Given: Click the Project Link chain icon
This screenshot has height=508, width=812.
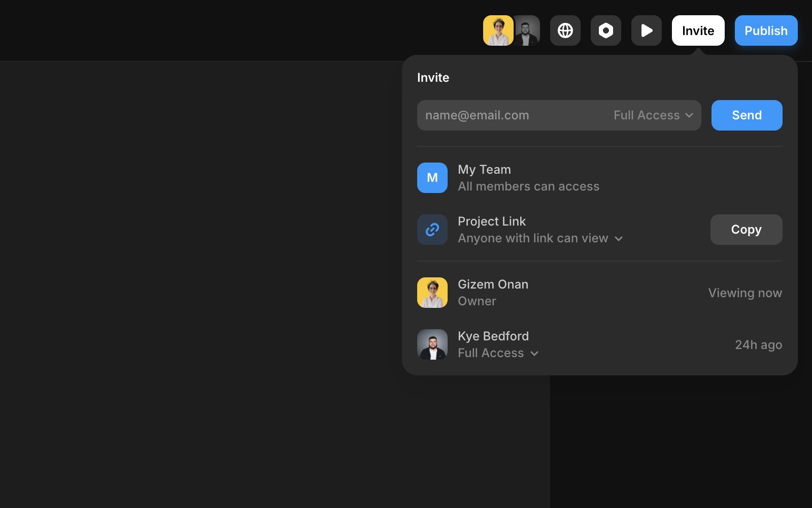Looking at the screenshot, I should coord(432,230).
